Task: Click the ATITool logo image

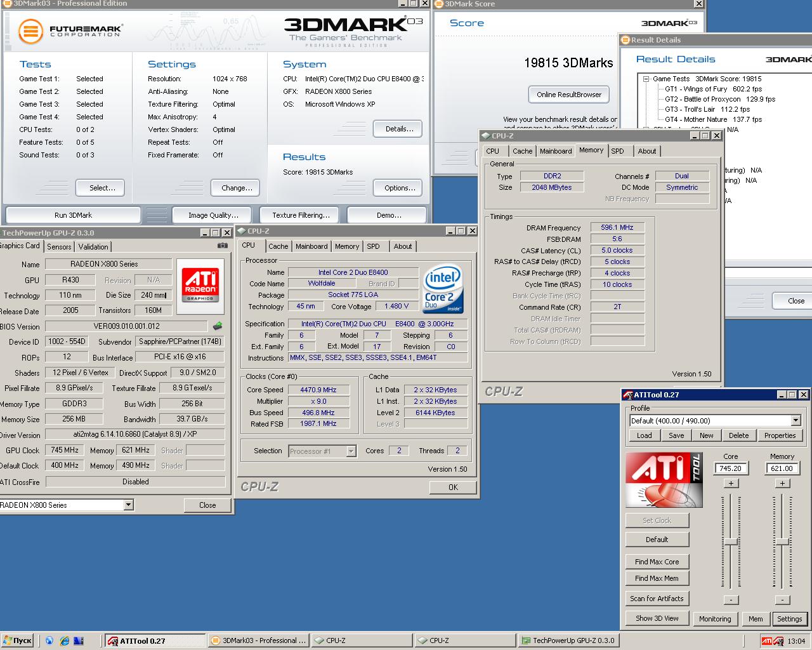Action: click(x=664, y=481)
